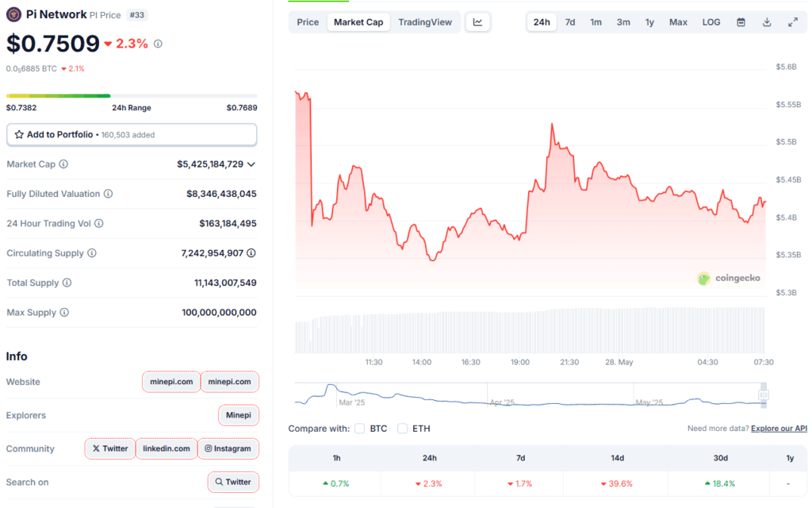
Task: Switch chart to line chart type icon
Action: 477,22
